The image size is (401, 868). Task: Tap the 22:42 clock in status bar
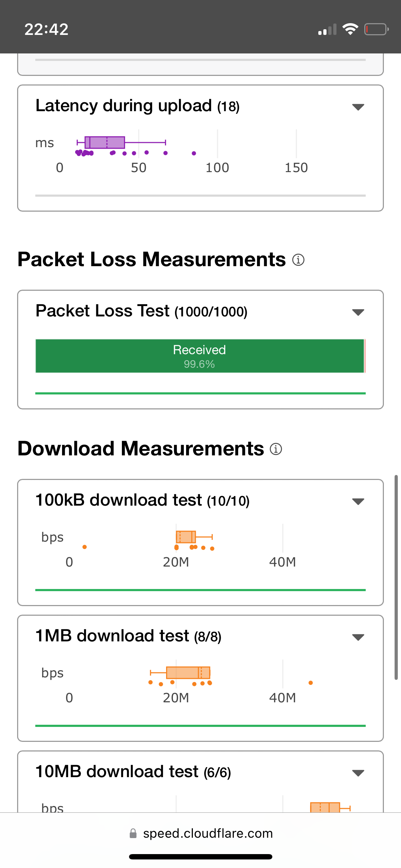pos(46,29)
